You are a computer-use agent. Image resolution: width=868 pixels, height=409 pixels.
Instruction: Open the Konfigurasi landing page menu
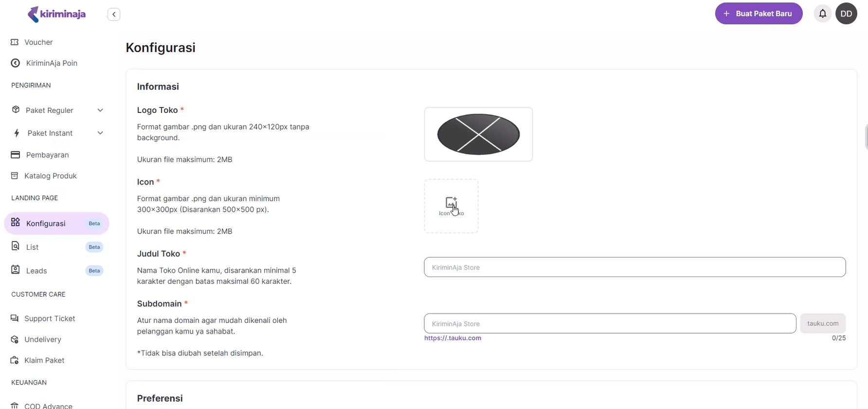tap(46, 223)
